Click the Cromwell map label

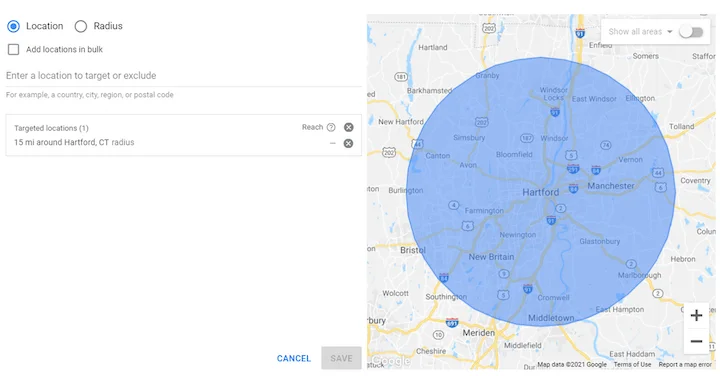(x=553, y=297)
